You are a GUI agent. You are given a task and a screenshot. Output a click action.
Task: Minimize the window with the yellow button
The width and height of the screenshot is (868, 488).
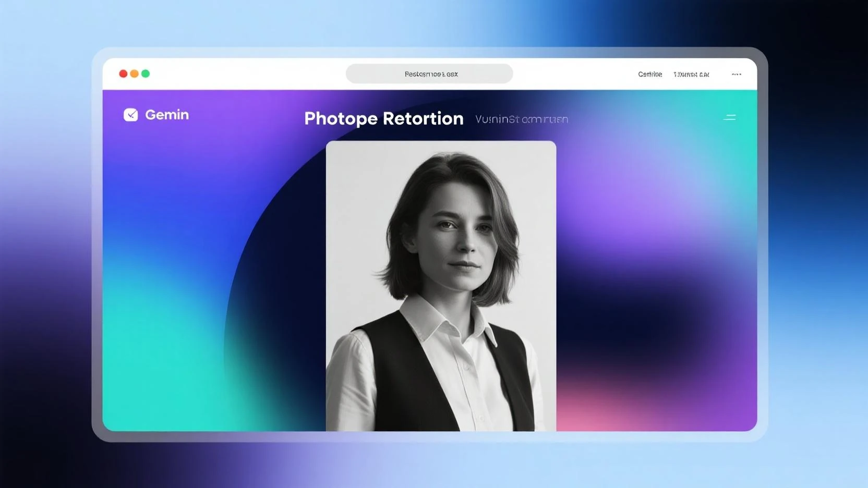(134, 74)
